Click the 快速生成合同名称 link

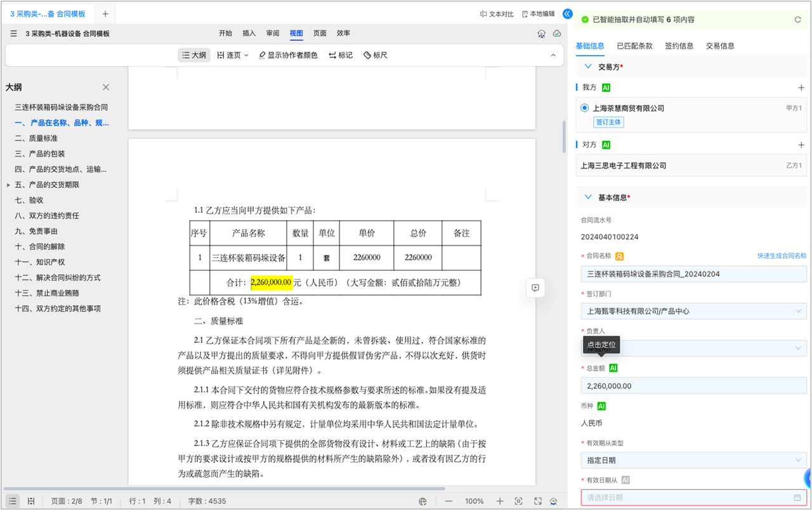(782, 256)
